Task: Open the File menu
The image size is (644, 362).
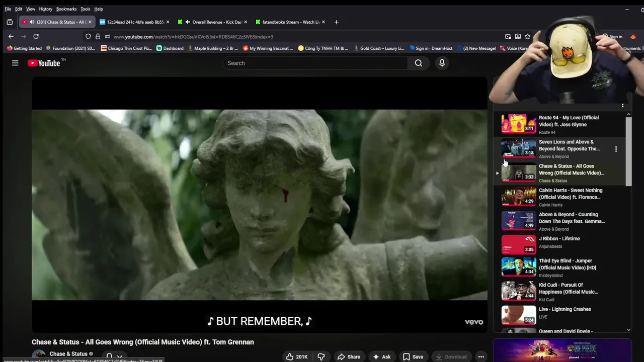Action: coord(8,9)
